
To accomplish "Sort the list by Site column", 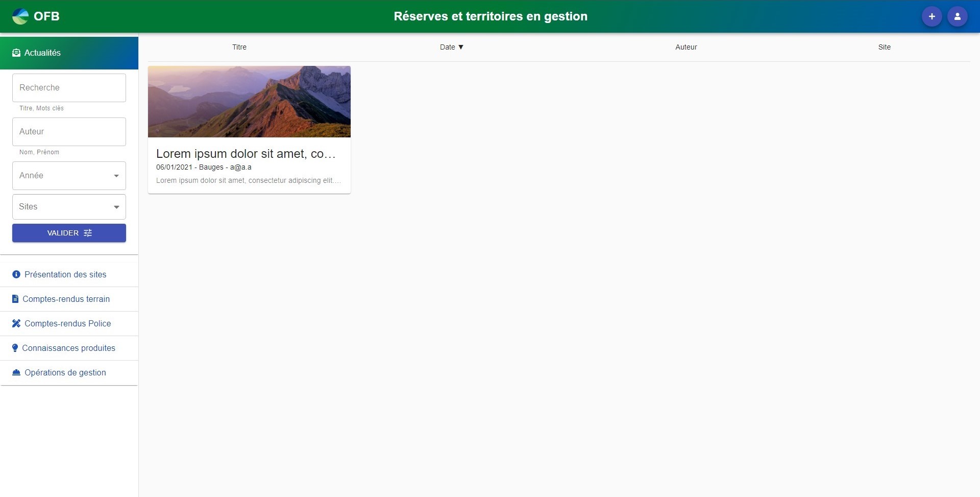I will (884, 47).
